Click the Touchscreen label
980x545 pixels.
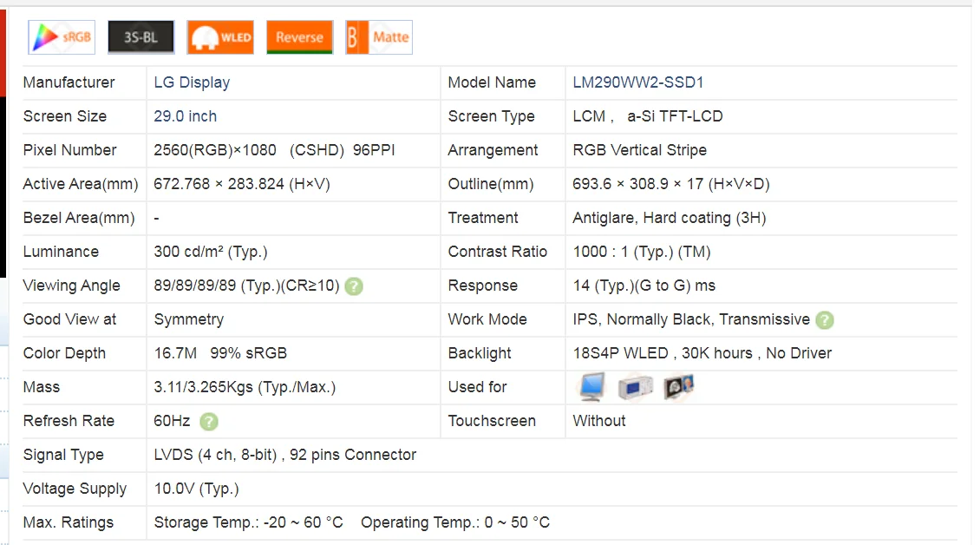click(492, 421)
